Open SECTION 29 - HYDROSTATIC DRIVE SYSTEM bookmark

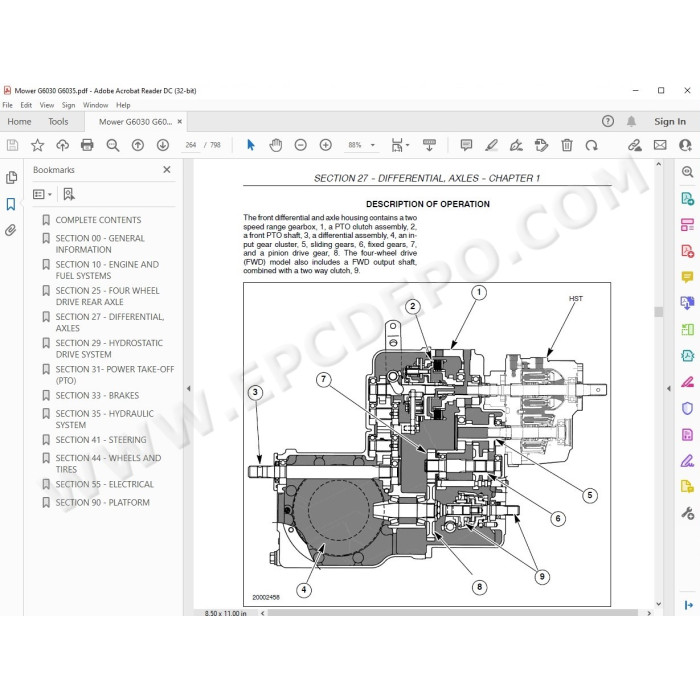coord(109,349)
